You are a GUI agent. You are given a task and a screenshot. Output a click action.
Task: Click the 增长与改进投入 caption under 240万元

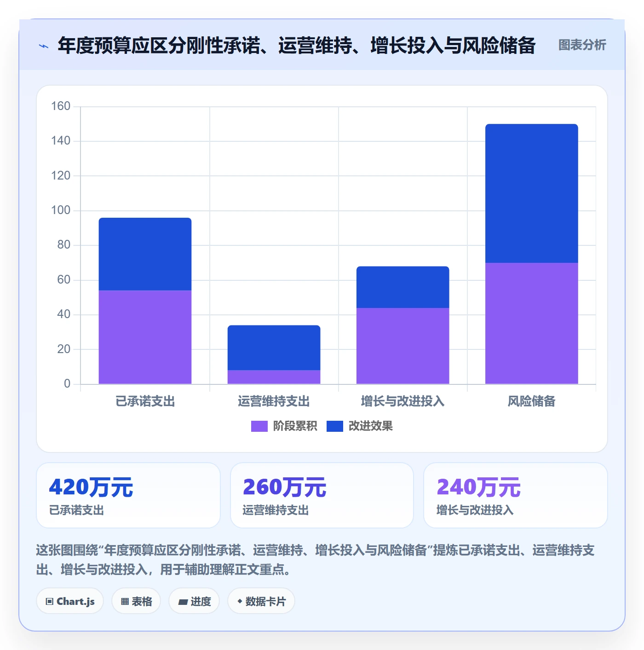coord(475,510)
